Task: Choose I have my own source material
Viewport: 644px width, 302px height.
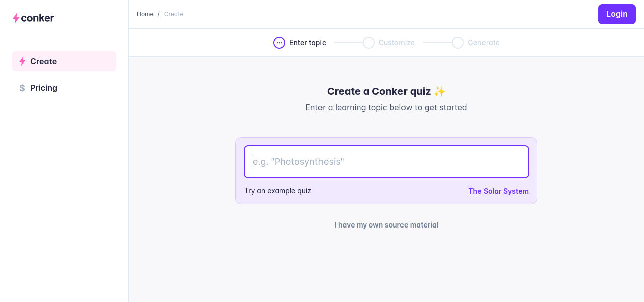Action: [x=386, y=225]
